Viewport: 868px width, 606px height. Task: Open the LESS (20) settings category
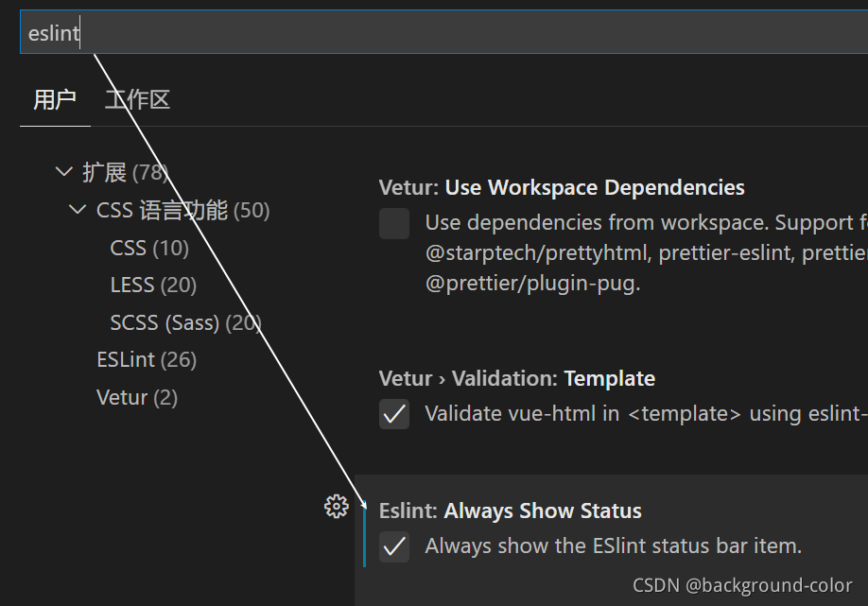(x=153, y=285)
